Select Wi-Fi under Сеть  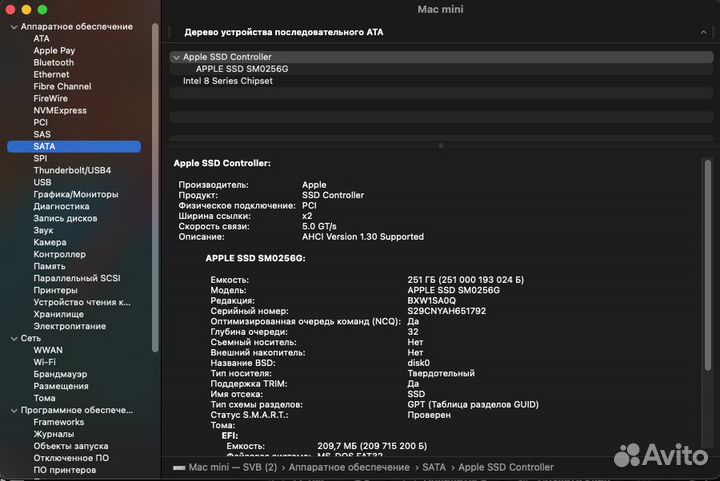tap(44, 362)
